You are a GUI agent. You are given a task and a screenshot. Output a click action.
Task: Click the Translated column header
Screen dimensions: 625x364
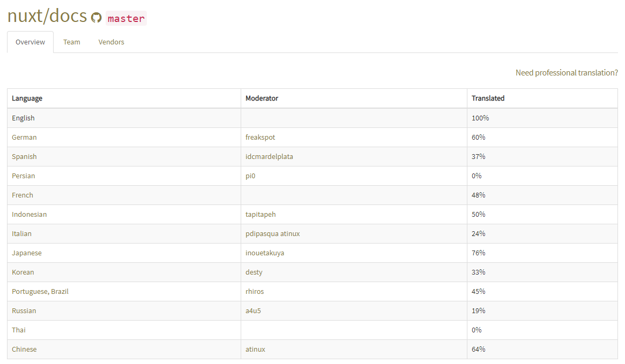click(488, 98)
